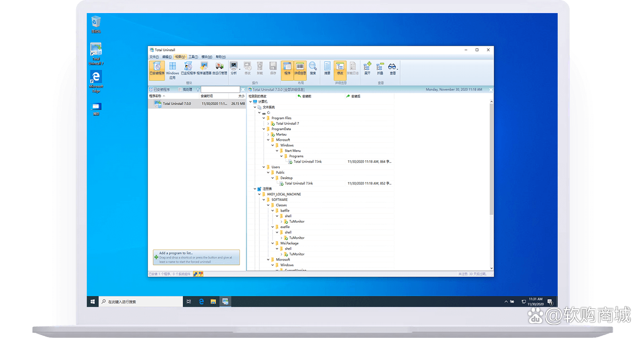Image resolution: width=644 pixels, height=338 pixels.
Task: Select Total Uninstall 7.0.0 in program list
Action: (197, 104)
